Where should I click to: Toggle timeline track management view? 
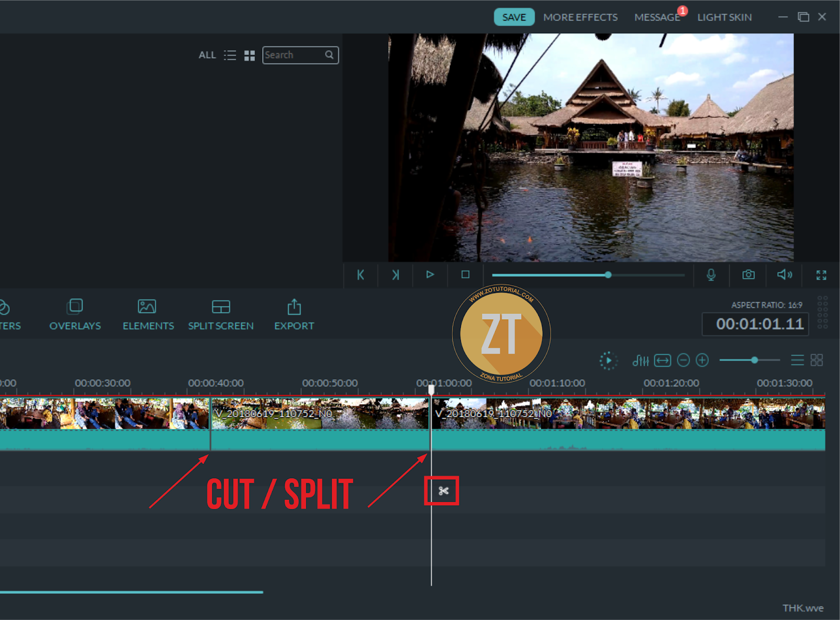click(797, 360)
